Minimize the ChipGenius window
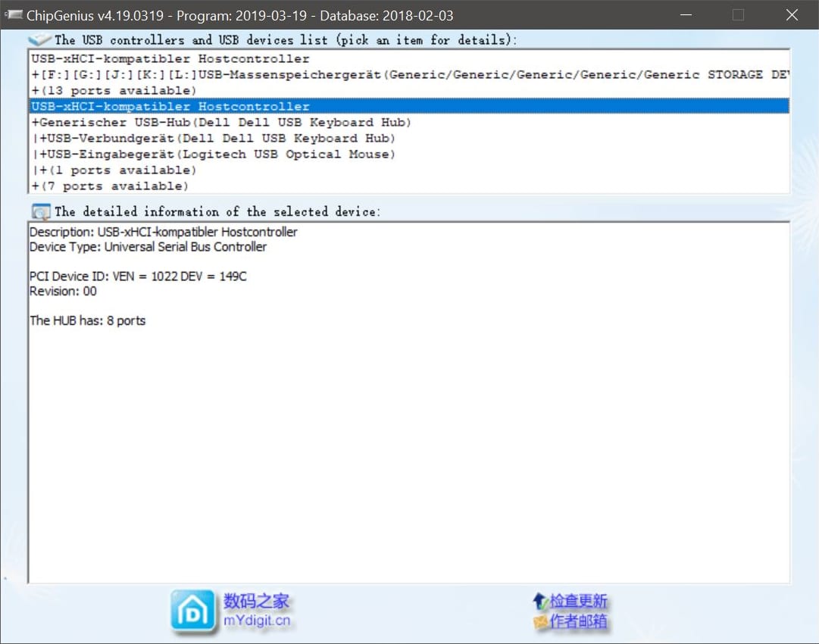 [686, 14]
